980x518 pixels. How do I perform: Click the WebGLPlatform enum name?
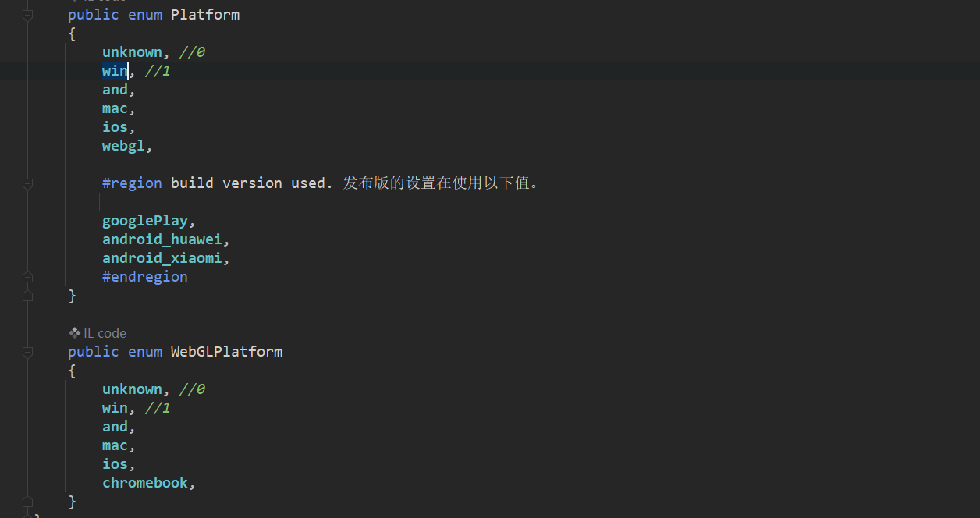pyautogui.click(x=226, y=352)
